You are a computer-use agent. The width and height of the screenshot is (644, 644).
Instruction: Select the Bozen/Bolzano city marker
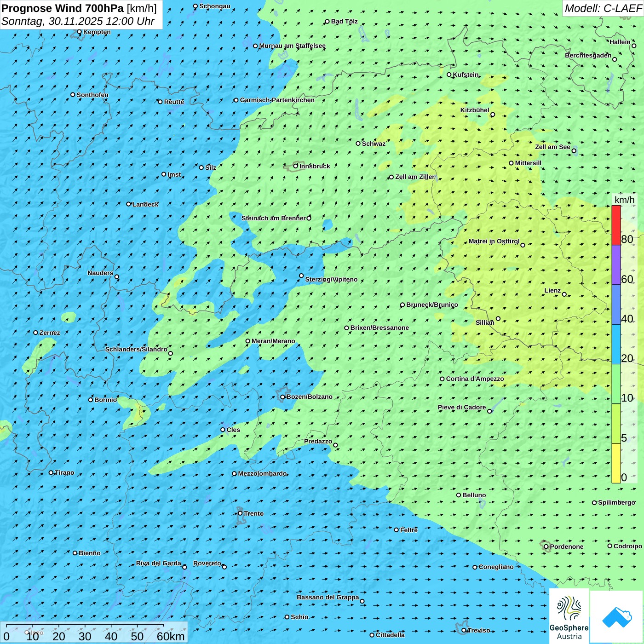tap(282, 397)
